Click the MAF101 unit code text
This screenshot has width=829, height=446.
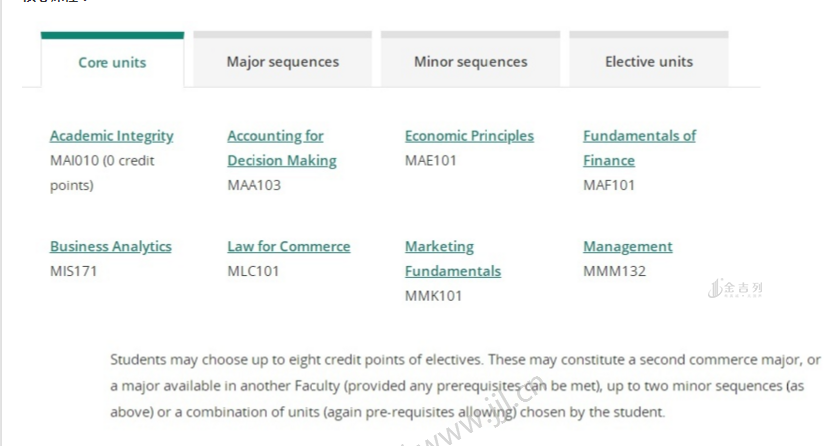coord(608,185)
